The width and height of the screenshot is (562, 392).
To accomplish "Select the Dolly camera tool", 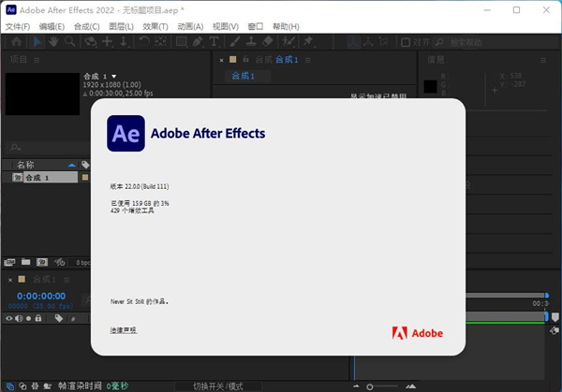I will (x=124, y=42).
